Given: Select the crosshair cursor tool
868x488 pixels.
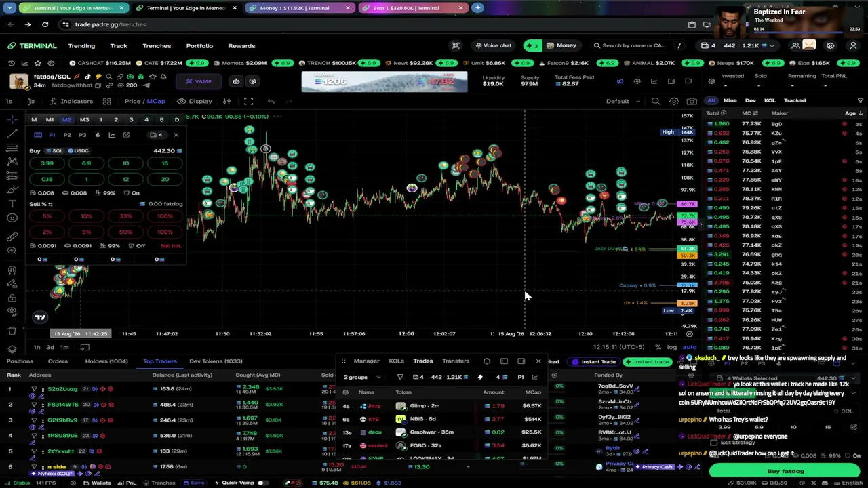Looking at the screenshot, I should coord(12,119).
